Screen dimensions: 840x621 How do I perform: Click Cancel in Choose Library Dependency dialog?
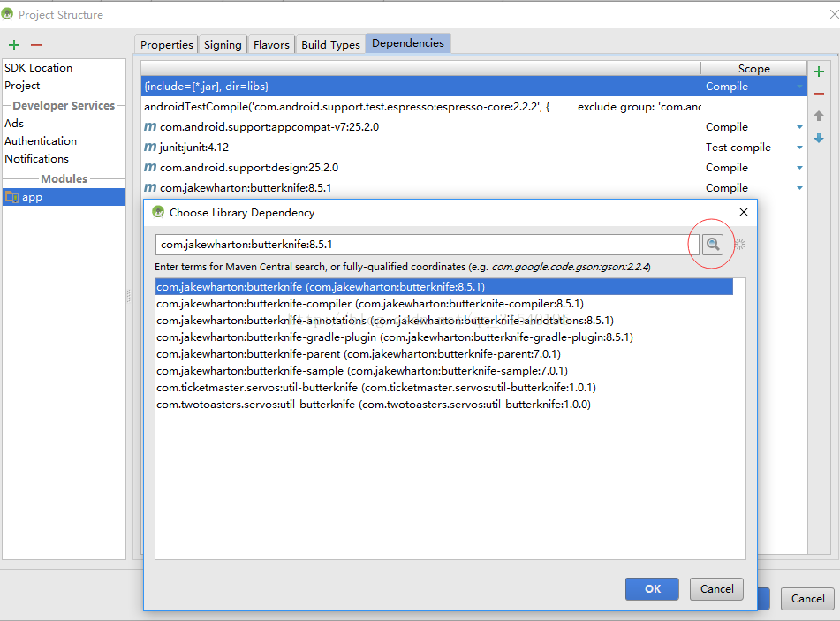pos(716,589)
